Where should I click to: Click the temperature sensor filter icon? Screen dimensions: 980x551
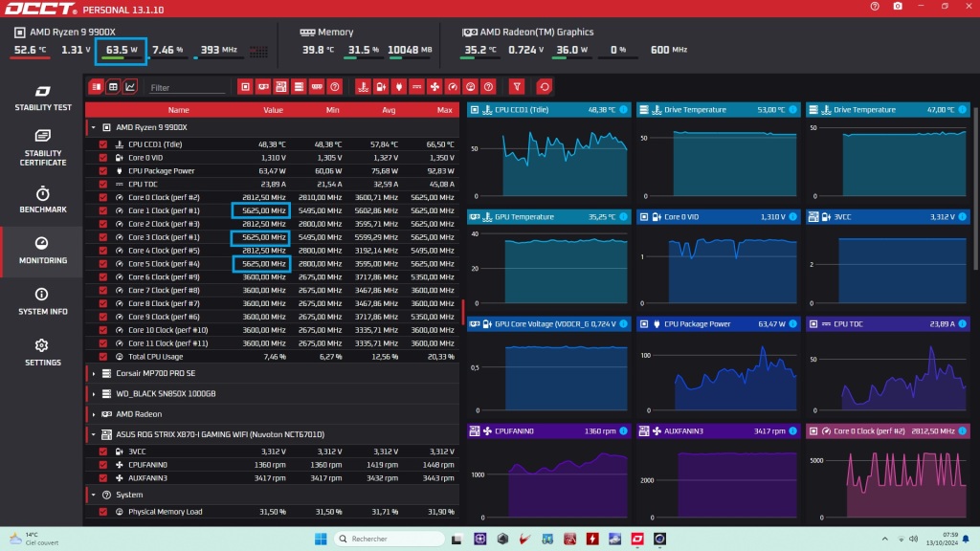(x=363, y=87)
